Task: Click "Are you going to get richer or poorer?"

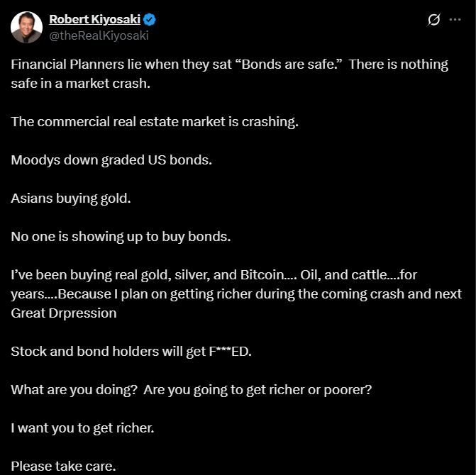Action: click(258, 390)
